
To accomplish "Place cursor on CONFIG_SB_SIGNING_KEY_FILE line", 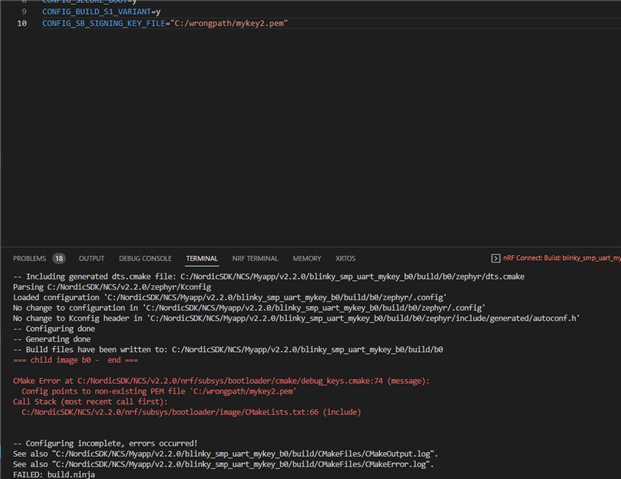I will [x=165, y=23].
